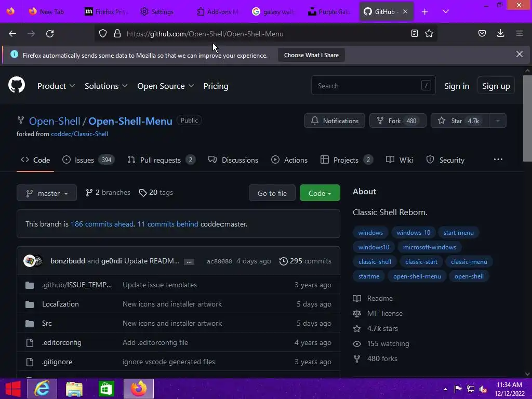Click the windows-10 topic tag

tap(413, 233)
